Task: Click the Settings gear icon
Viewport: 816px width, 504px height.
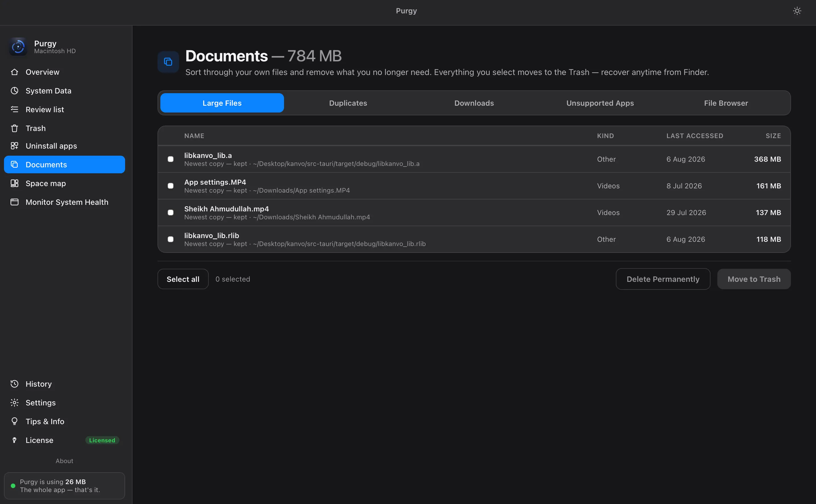Action: (x=14, y=403)
